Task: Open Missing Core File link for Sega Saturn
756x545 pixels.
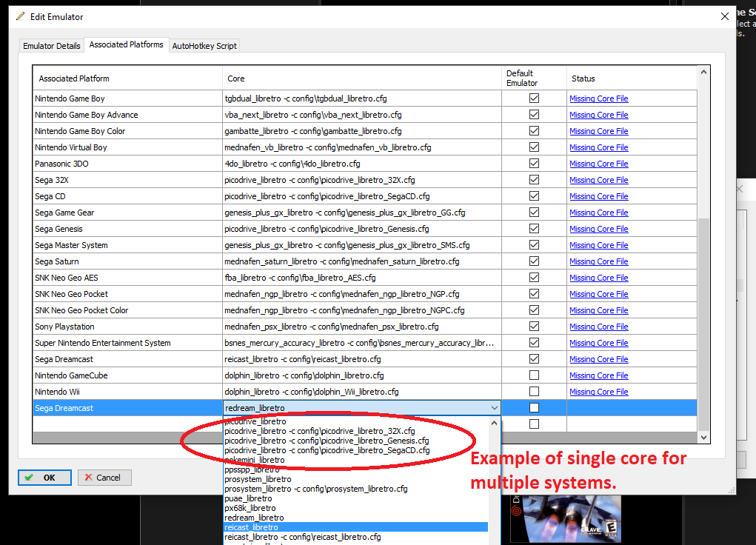Action: (599, 261)
